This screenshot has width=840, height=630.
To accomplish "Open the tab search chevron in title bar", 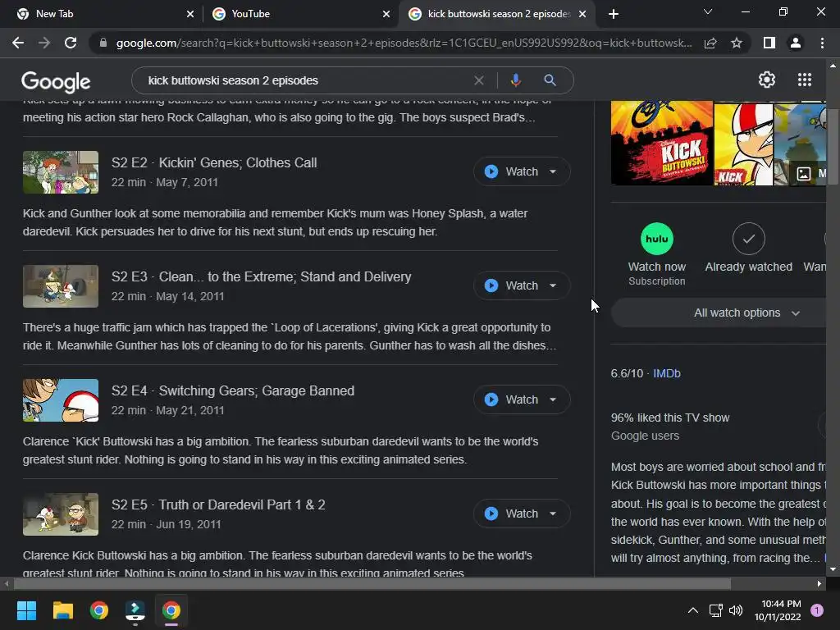I will tap(708, 11).
